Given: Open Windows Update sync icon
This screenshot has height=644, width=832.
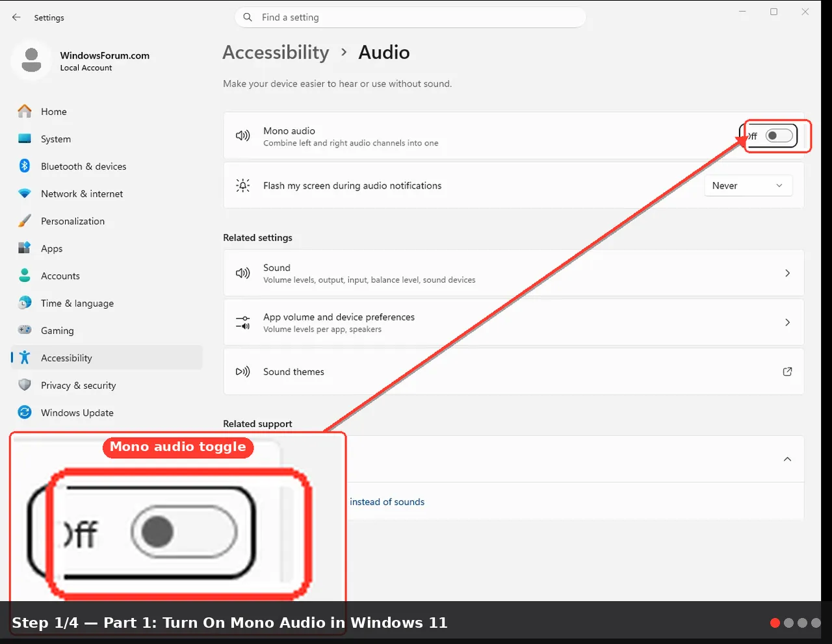Looking at the screenshot, I should (25, 412).
